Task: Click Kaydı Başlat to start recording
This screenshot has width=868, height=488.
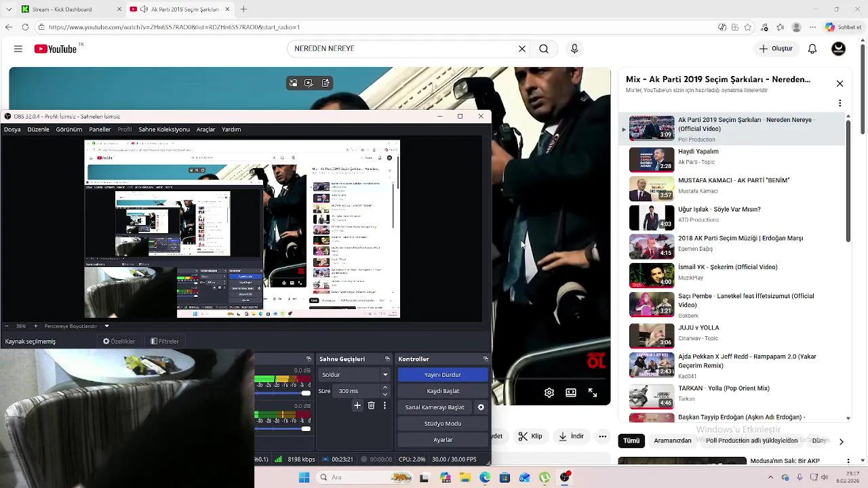Action: (443, 391)
